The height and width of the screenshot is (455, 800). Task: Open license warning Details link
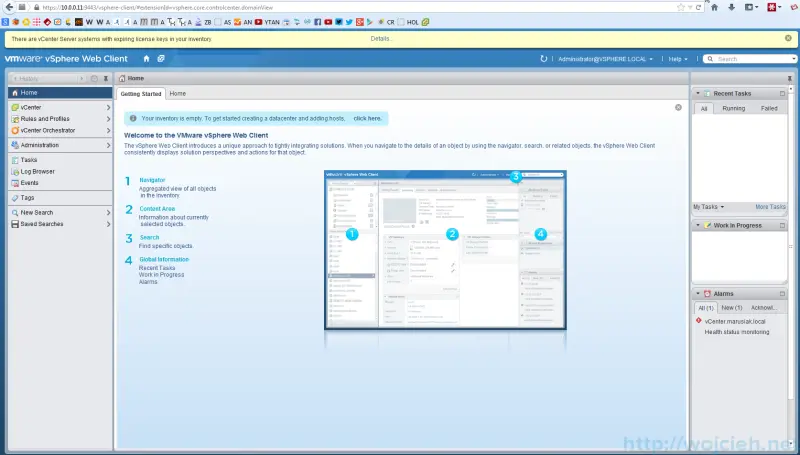(381, 39)
